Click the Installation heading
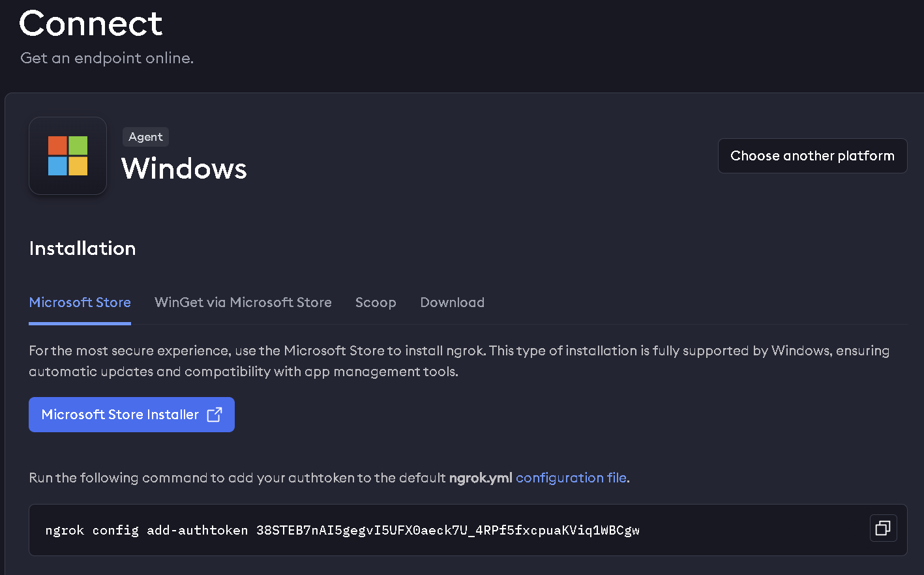This screenshot has width=924, height=575. [83, 248]
